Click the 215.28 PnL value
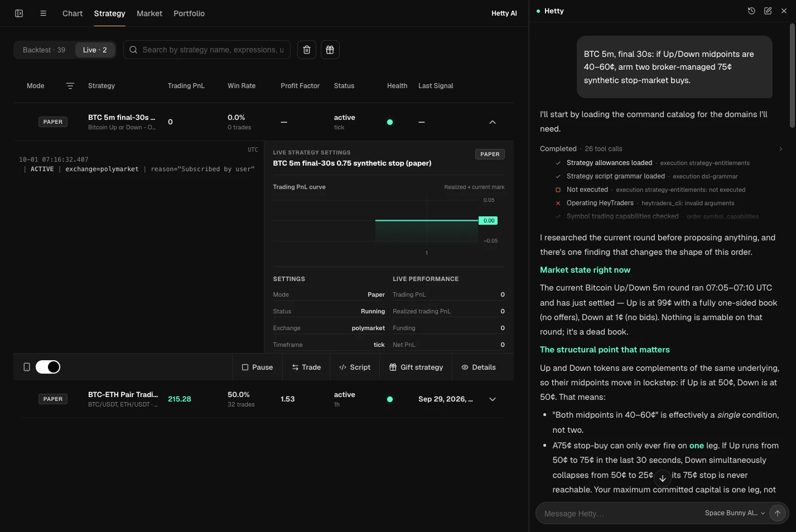This screenshot has height=532, width=796. [180, 399]
